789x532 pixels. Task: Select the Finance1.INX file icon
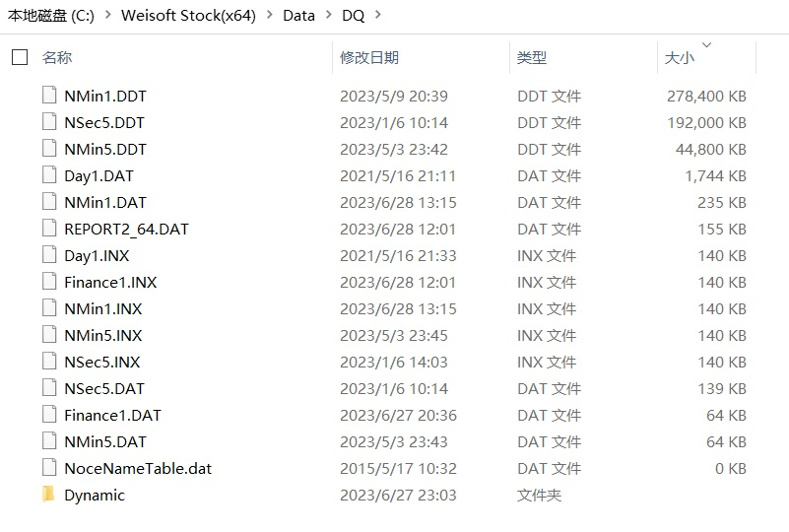[49, 282]
